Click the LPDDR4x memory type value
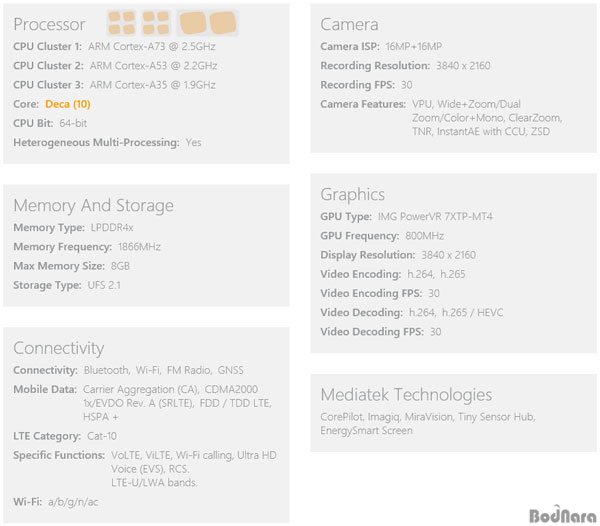Image resolution: width=600 pixels, height=526 pixels. click(112, 228)
